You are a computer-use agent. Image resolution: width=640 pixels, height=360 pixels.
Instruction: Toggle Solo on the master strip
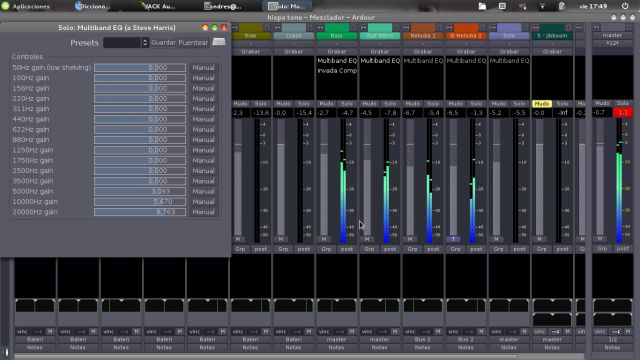coord(623,103)
